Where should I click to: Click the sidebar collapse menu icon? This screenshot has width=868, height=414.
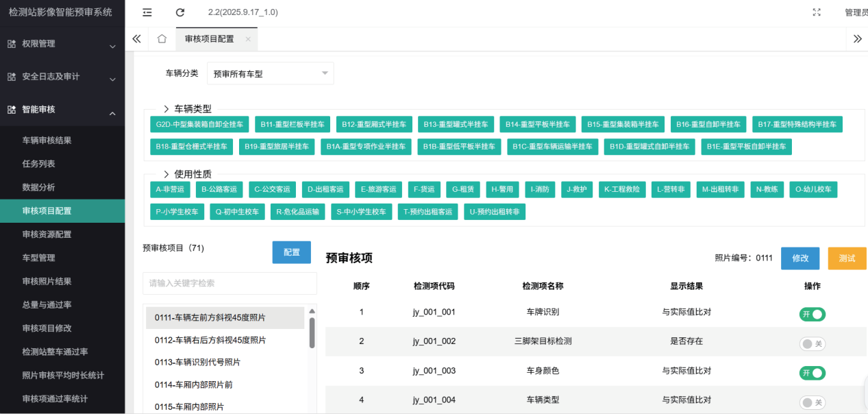(x=147, y=12)
